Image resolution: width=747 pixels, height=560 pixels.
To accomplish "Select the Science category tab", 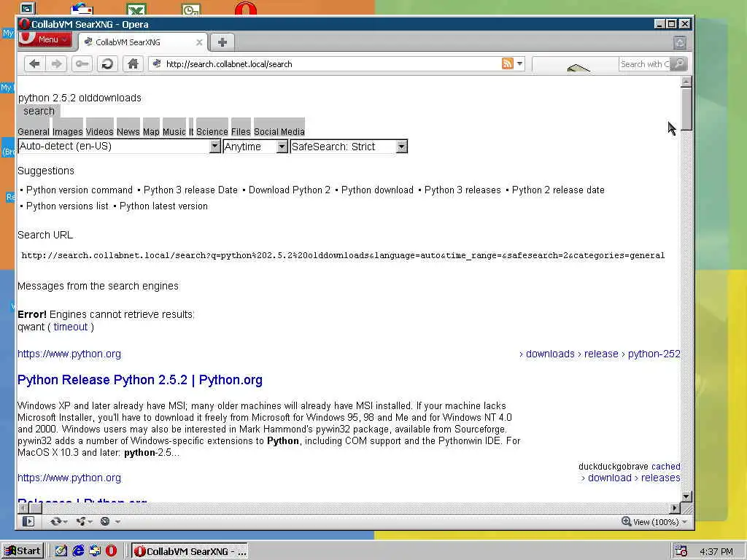I will pyautogui.click(x=212, y=131).
